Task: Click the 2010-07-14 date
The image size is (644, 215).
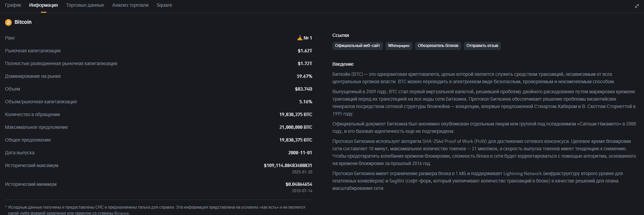Action: tap(302, 191)
